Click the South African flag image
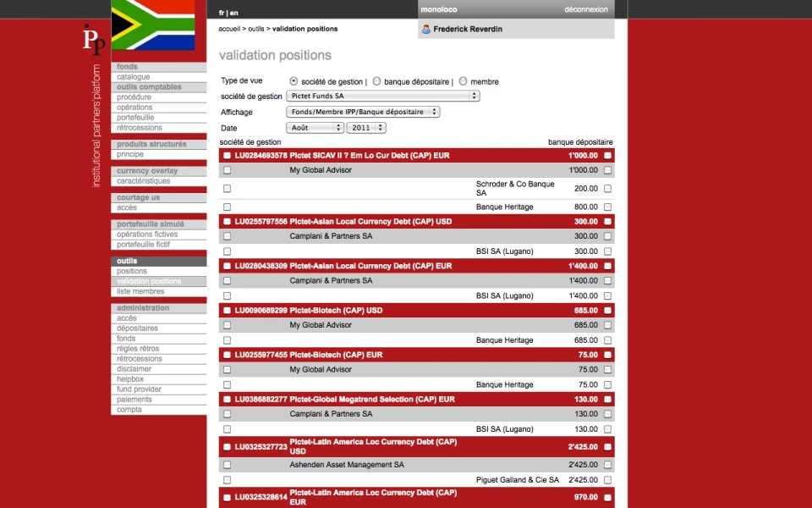Screen dimensions: 812x508 point(153,25)
